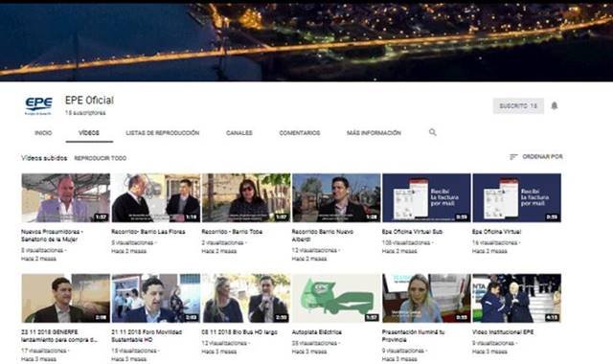This screenshot has width=613, height=364.
Task: Click the channel banner night city image
Action: pyautogui.click(x=306, y=42)
